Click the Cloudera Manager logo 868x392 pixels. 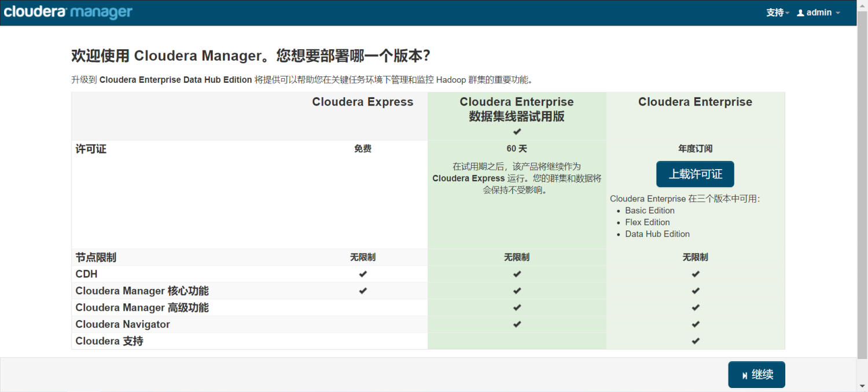[x=68, y=12]
